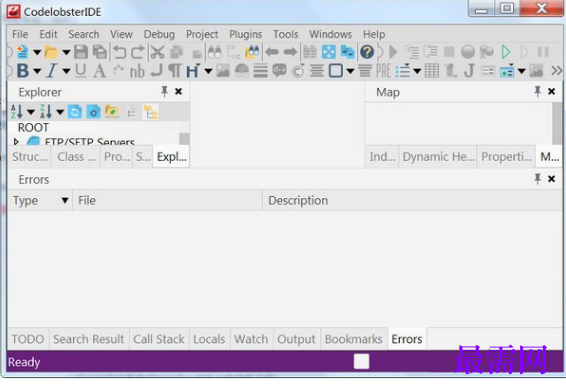Pin the Explorer panel
The width and height of the screenshot is (566, 391).
pos(164,92)
